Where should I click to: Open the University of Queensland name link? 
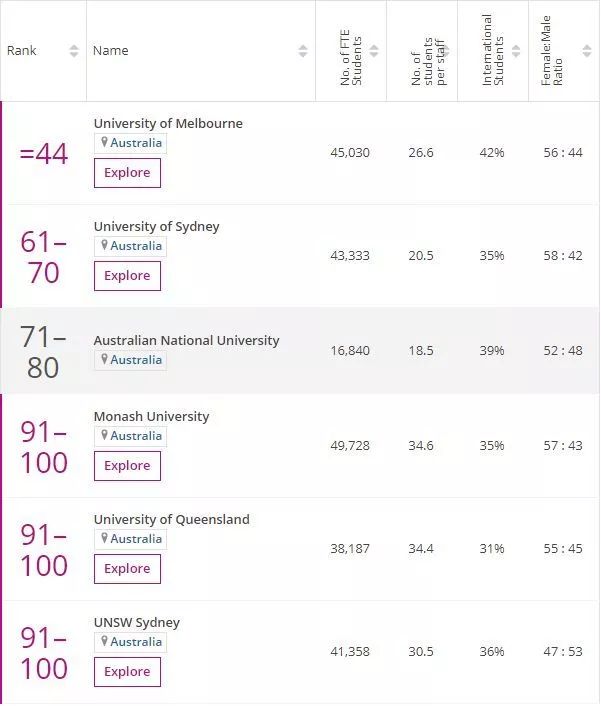pos(171,519)
